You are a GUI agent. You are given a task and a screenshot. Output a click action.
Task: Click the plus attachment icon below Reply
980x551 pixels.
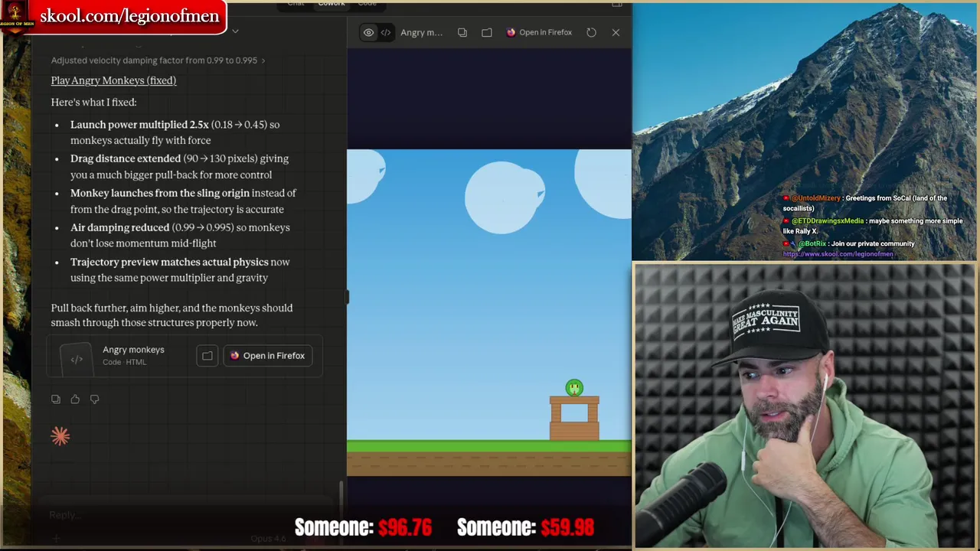coord(56,539)
